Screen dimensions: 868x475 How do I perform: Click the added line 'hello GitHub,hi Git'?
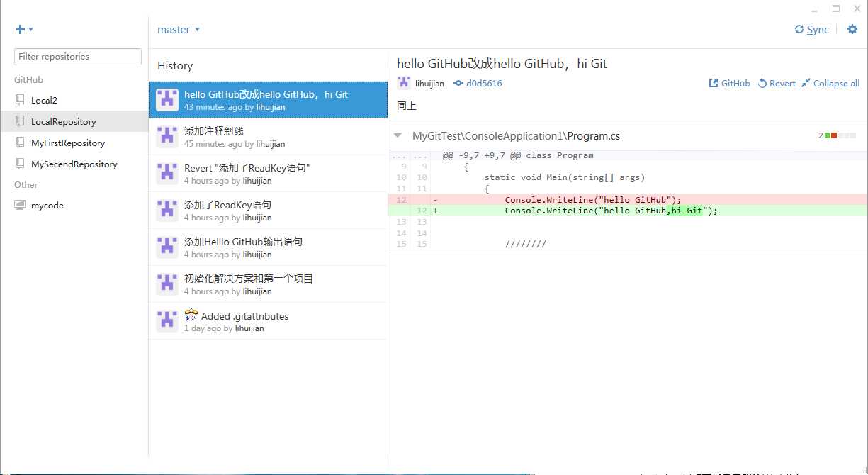627,211
